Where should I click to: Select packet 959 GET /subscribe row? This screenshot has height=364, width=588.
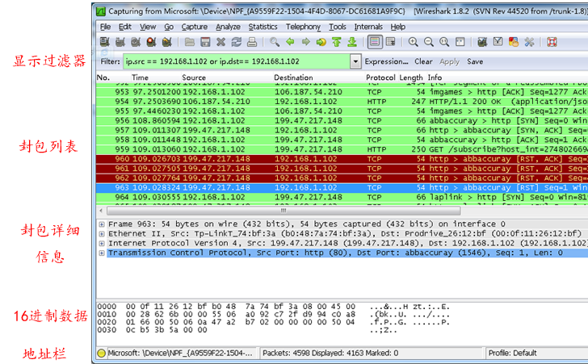pos(342,149)
